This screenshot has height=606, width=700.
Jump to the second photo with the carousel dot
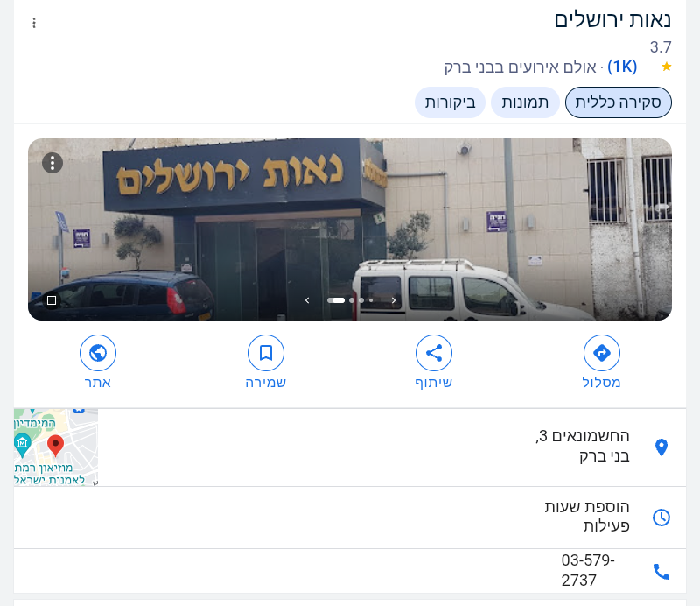(352, 300)
